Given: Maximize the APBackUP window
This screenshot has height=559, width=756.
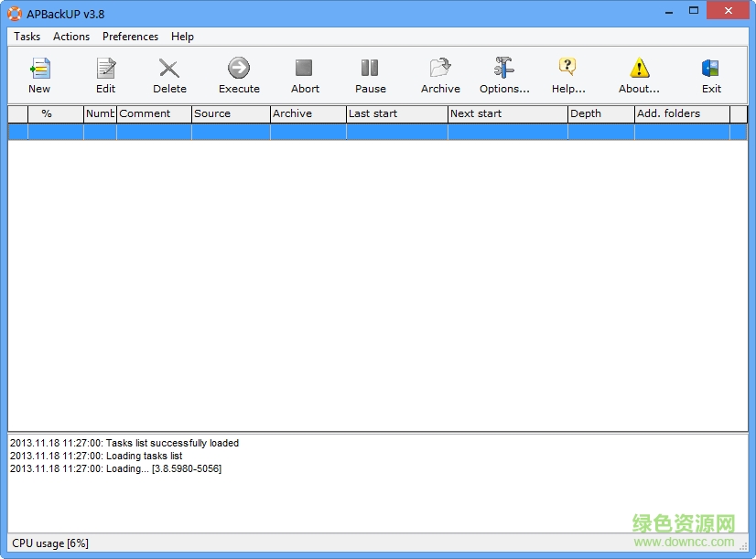Looking at the screenshot, I should (694, 11).
